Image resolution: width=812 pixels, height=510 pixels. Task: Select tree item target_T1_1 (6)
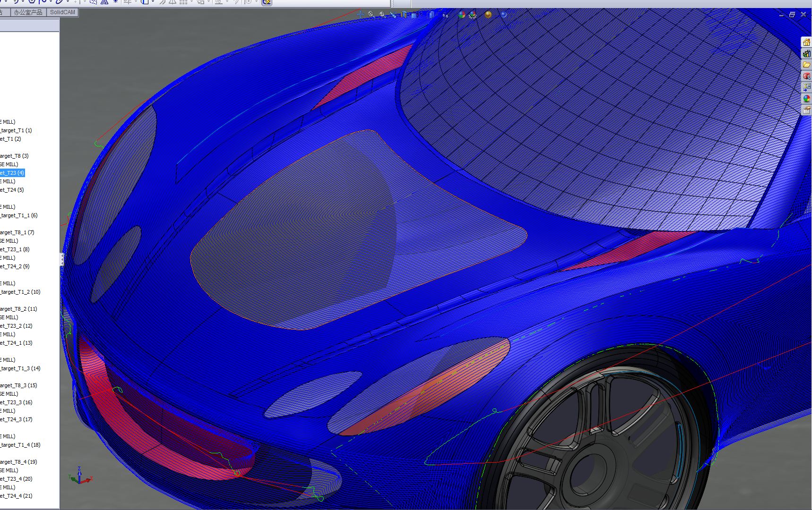(19, 215)
